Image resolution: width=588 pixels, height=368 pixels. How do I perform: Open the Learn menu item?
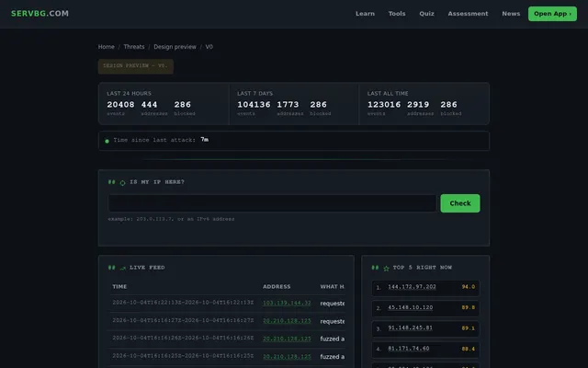[x=365, y=14]
